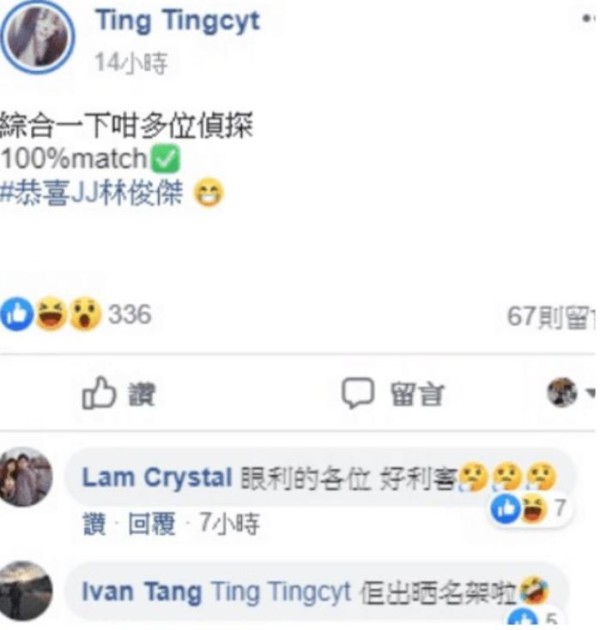Open Lam Crystal's profile picture
The height and width of the screenshot is (630, 600).
tap(26, 477)
